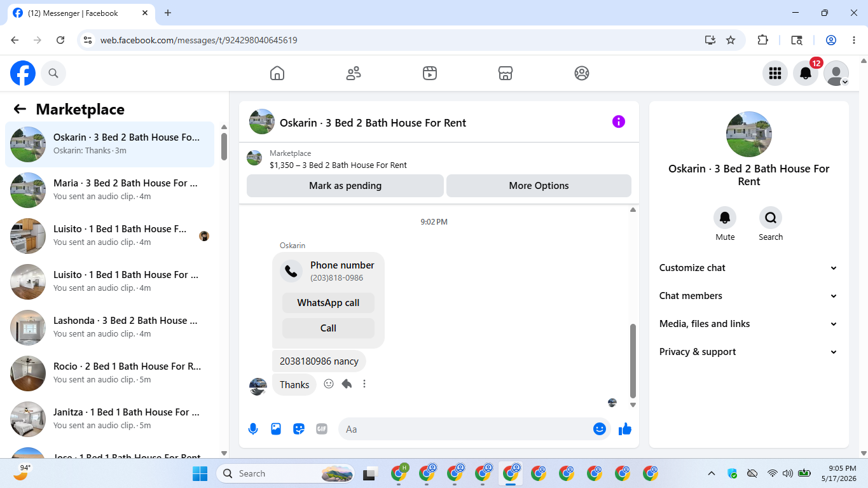The height and width of the screenshot is (488, 868).
Task: Open the GIF picker
Action: (322, 429)
